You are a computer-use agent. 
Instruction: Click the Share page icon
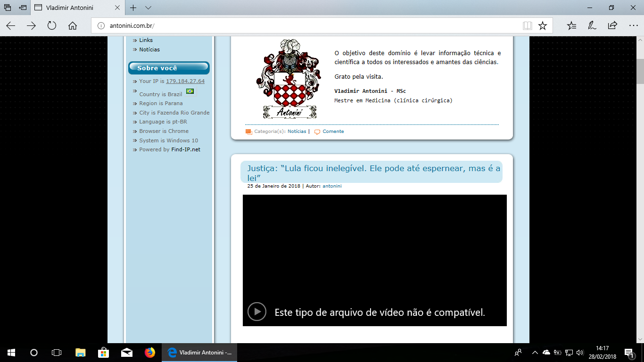(612, 26)
